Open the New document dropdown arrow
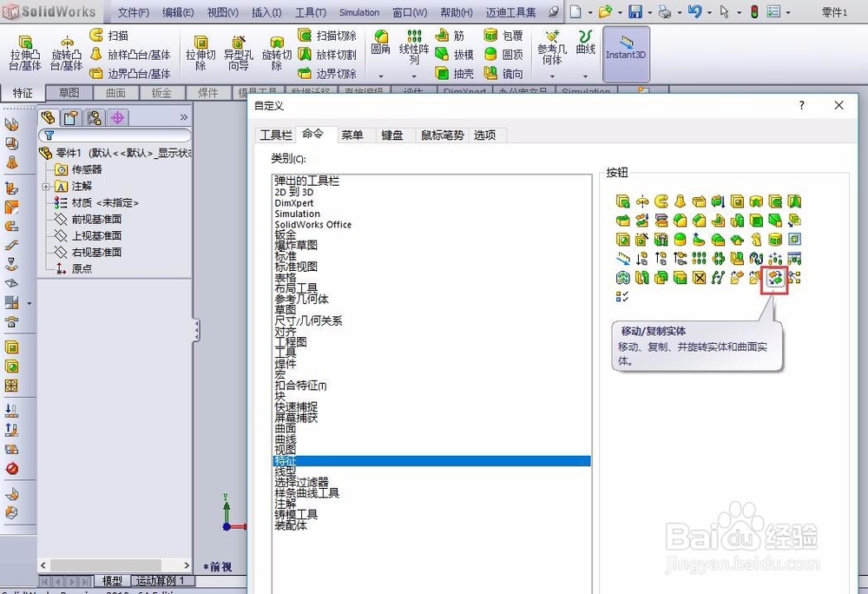The image size is (868, 594). pos(589,12)
